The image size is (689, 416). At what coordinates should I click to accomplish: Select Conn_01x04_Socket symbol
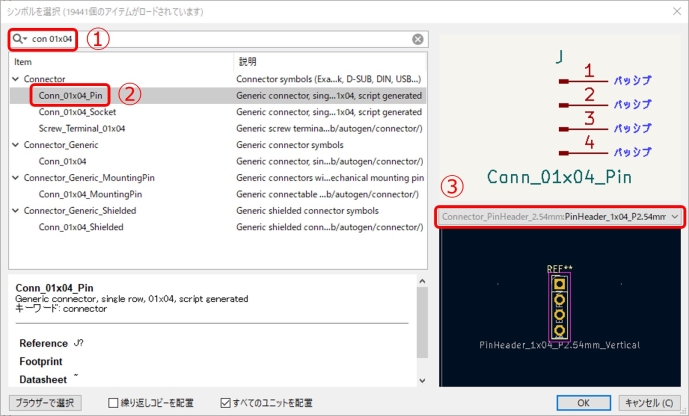(x=77, y=111)
